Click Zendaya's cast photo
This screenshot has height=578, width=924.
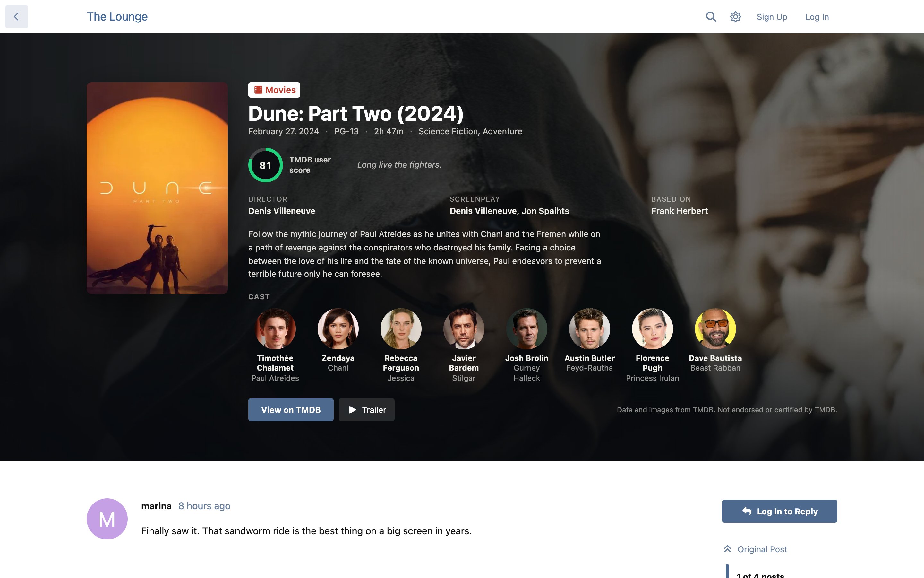(x=338, y=329)
